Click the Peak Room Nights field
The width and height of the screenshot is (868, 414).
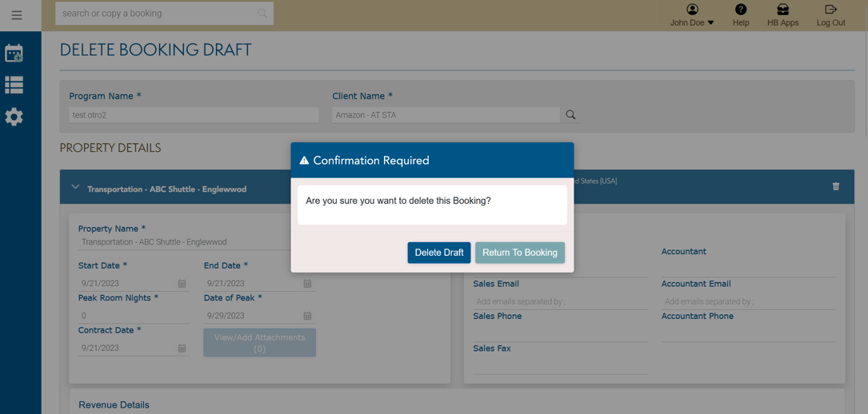[x=134, y=316]
